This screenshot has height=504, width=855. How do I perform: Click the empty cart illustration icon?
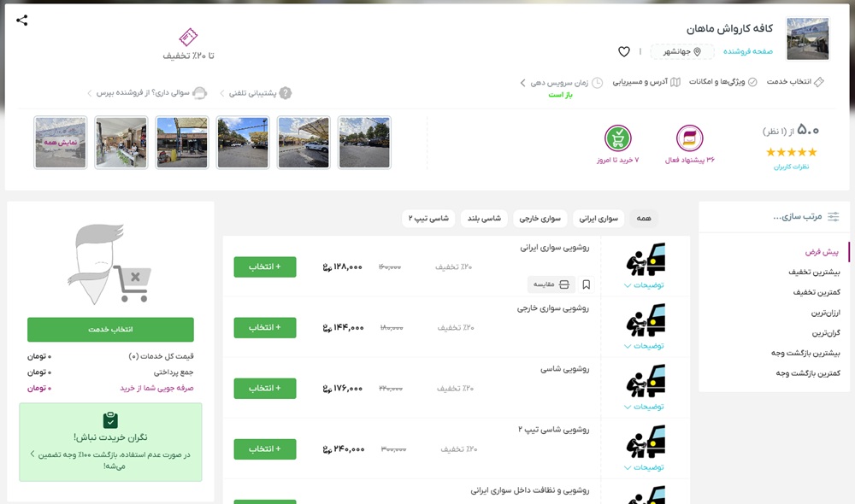(x=109, y=264)
